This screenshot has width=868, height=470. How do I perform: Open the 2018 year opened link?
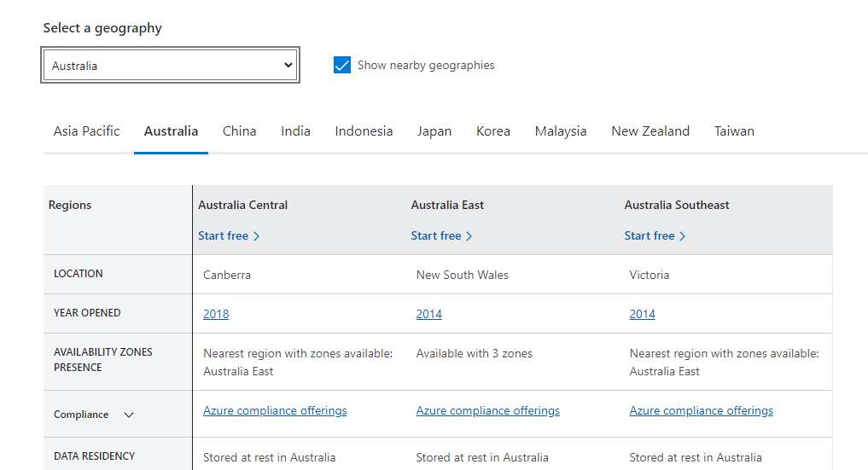point(216,314)
